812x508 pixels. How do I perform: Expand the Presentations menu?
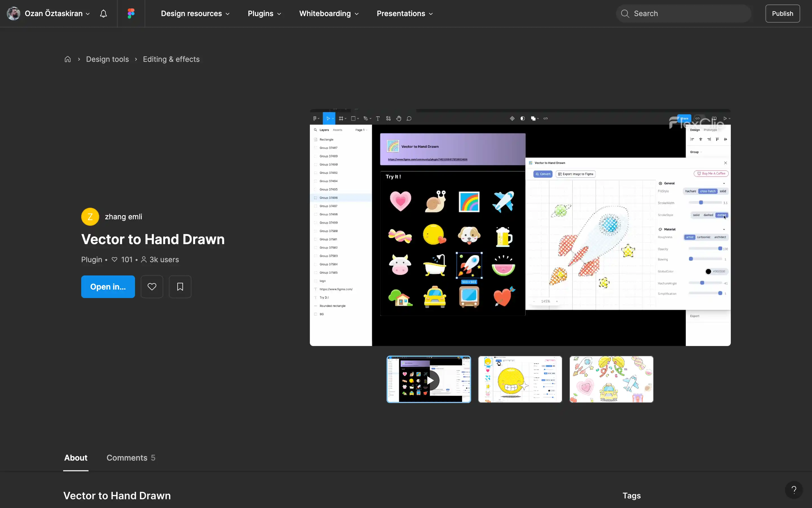(405, 14)
